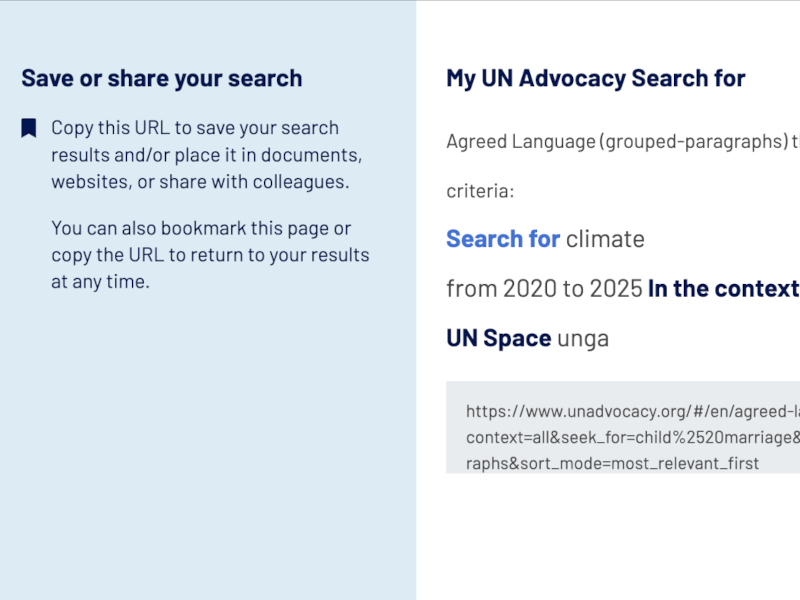Click the gray URL box background
Viewport: 800px width, 600px height.
pos(620,428)
